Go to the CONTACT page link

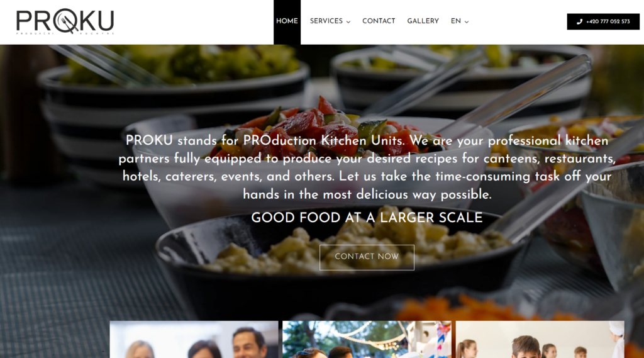[379, 21]
